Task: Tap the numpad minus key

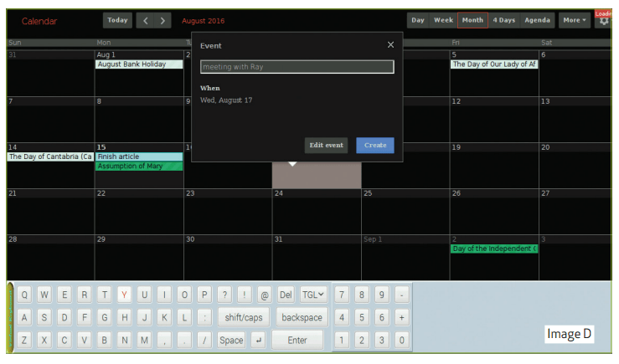Action: tap(401, 295)
